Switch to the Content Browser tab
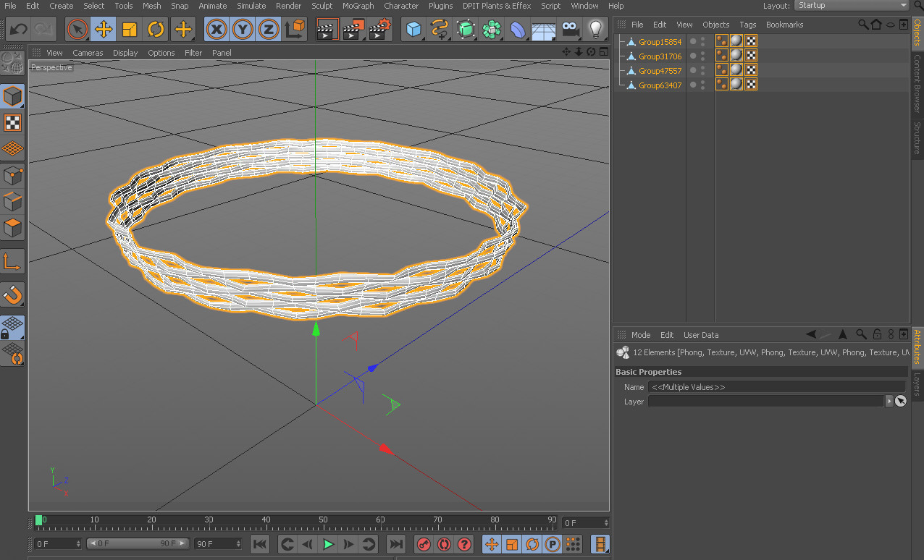Image resolution: width=924 pixels, height=560 pixels. click(x=917, y=84)
